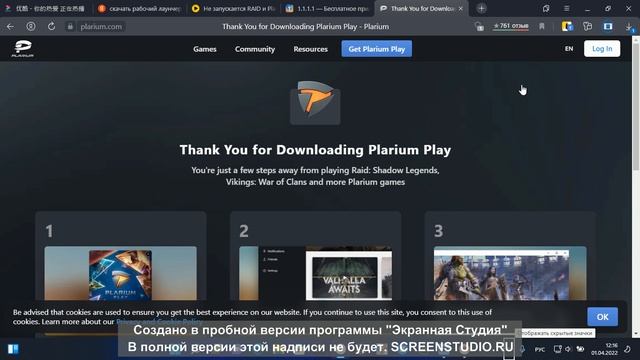
Task: Click the Get Plarium Play button
Action: click(376, 49)
